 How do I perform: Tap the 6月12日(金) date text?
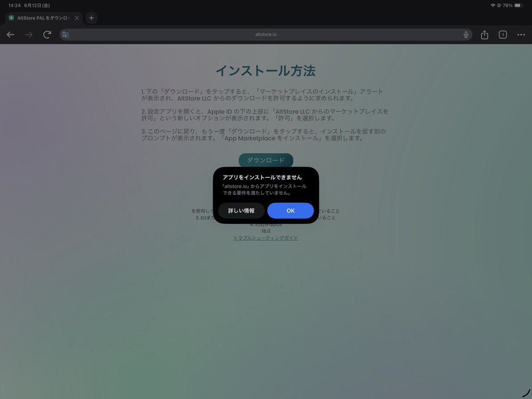pos(37,5)
